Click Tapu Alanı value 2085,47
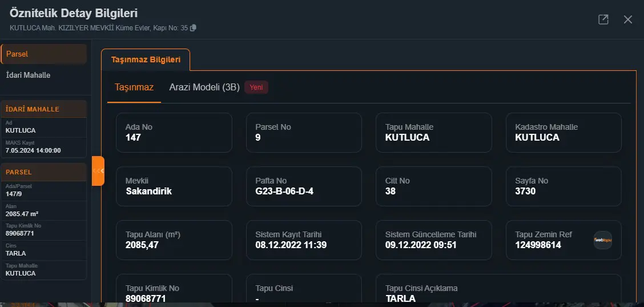Screen dimensions: 644x307 coord(142,245)
